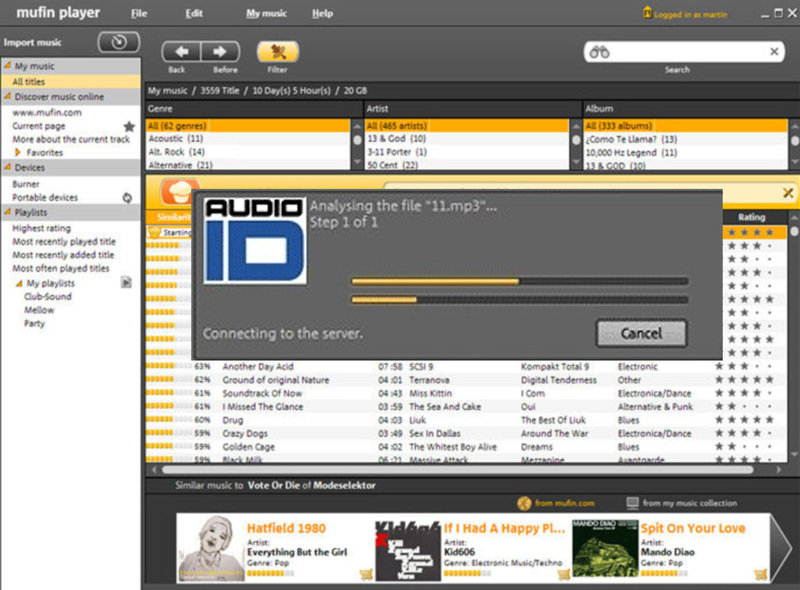Cancel the Audio ID analysis
Image resolution: width=800 pixels, height=590 pixels.
pos(641,333)
